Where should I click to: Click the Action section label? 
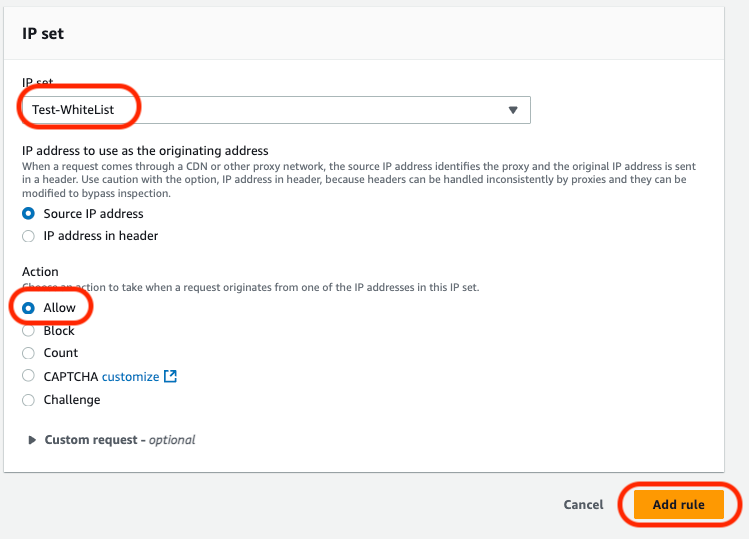click(x=40, y=272)
